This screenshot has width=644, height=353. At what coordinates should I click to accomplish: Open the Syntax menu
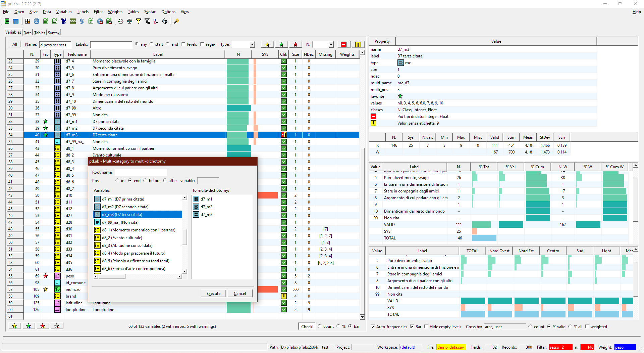(150, 12)
